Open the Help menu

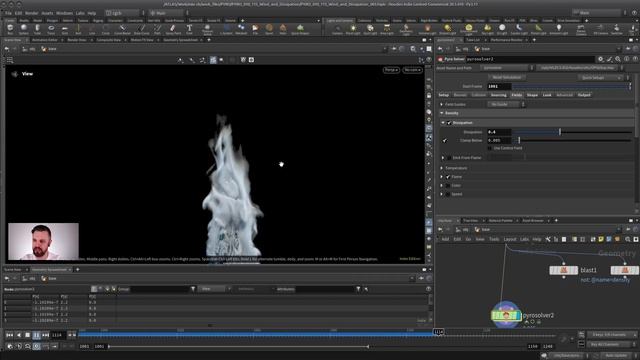[92, 13]
